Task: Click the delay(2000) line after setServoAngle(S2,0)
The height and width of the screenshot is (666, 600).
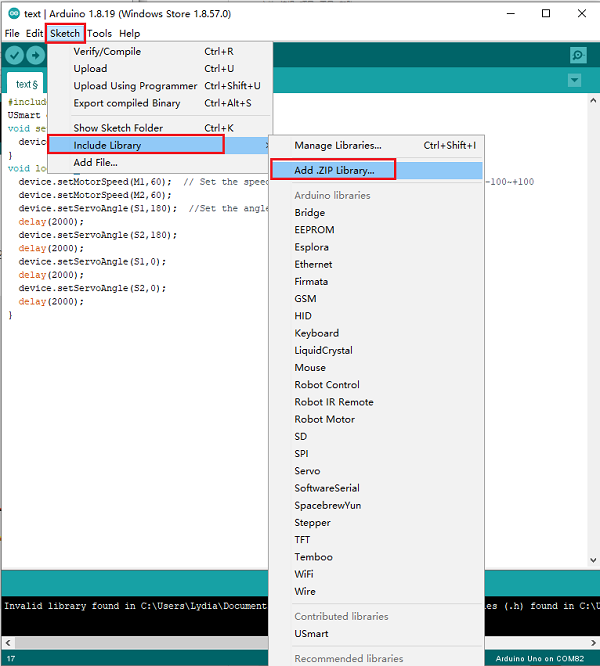Action: pos(51,302)
